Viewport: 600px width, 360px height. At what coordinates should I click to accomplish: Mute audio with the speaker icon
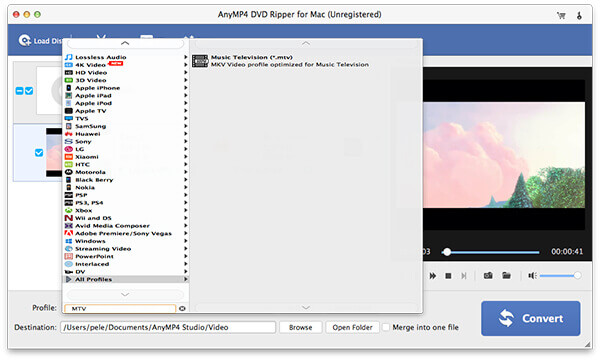click(532, 275)
